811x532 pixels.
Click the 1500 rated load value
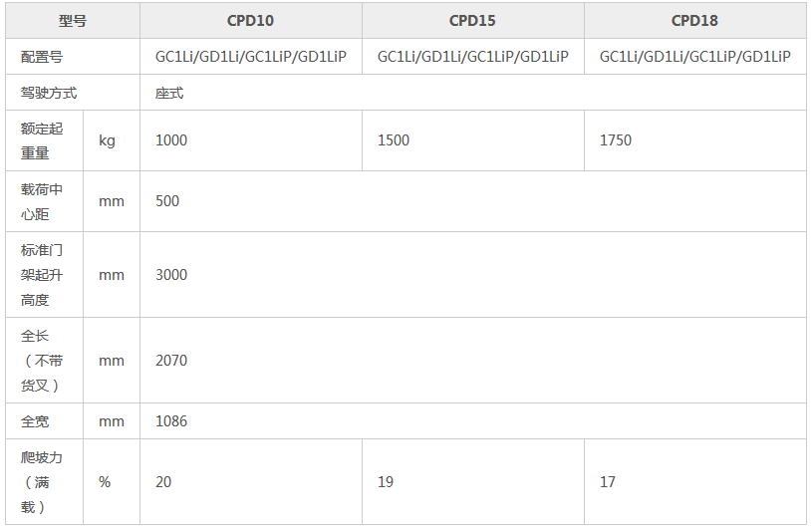pyautogui.click(x=394, y=140)
